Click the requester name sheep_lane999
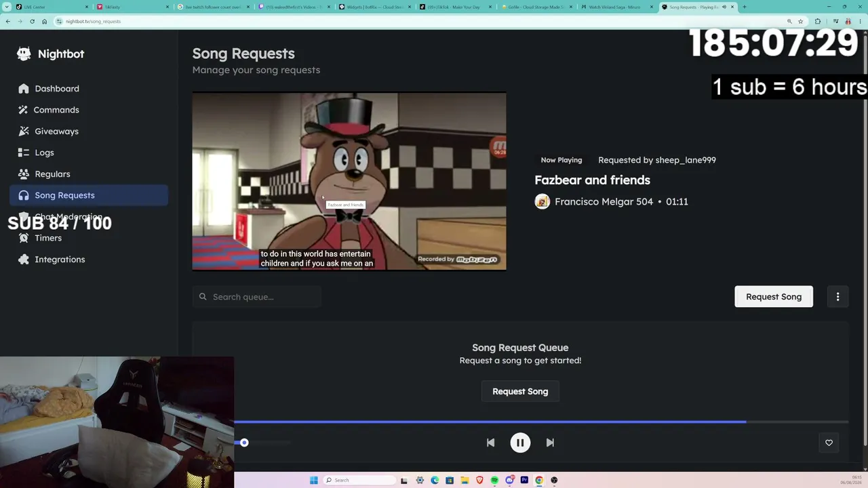This screenshot has width=868, height=488. [686, 160]
